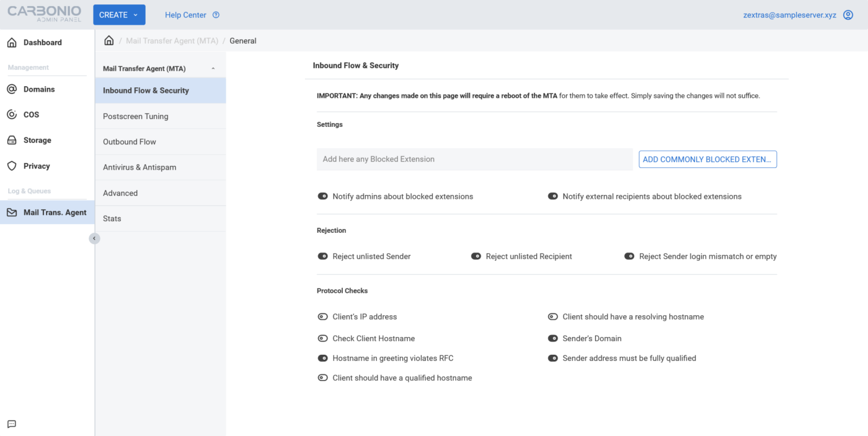Collapse the Mail Transfer Agent (MTA) section
This screenshot has height=436, width=868.
click(213, 68)
